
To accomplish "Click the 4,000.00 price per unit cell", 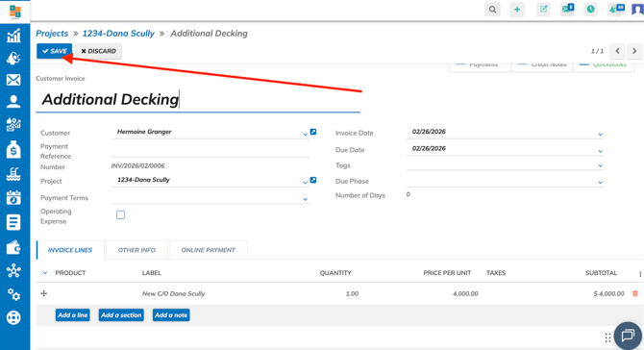I will coord(465,293).
